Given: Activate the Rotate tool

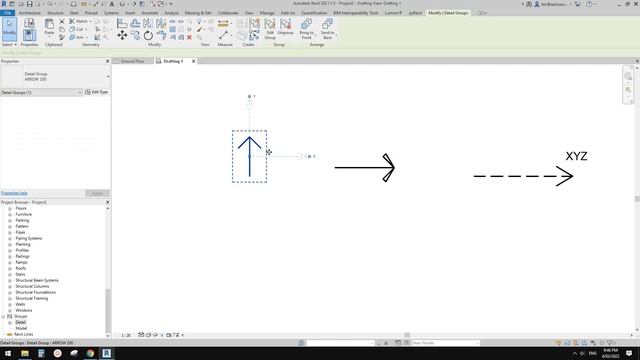Looking at the screenshot, I should 148,36.
